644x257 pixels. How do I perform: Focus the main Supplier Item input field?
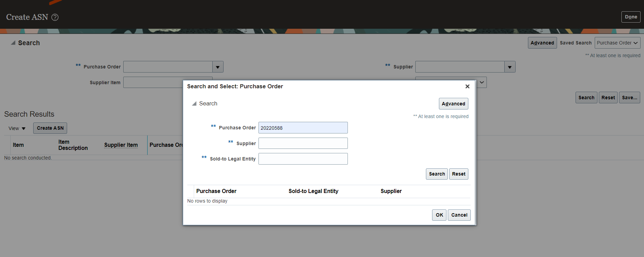click(x=153, y=82)
